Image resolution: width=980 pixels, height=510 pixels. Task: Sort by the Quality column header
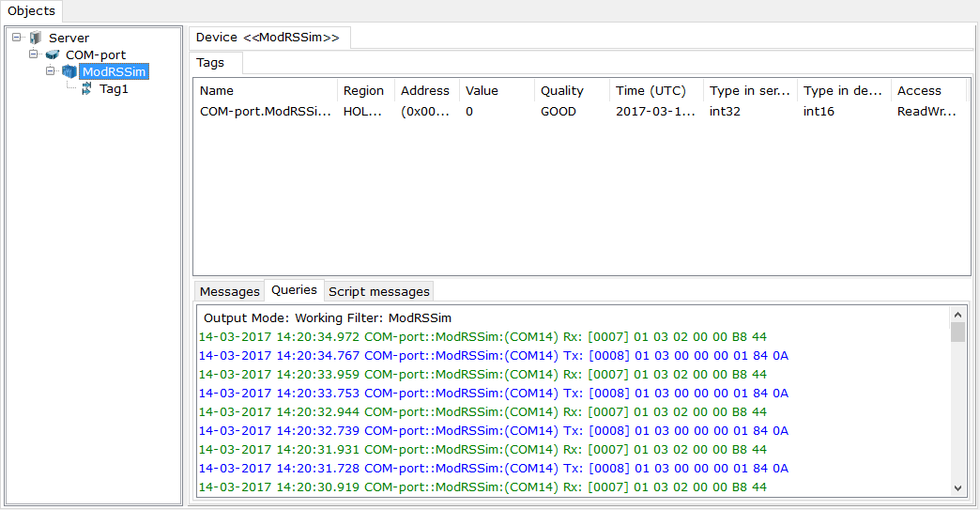tap(572, 90)
